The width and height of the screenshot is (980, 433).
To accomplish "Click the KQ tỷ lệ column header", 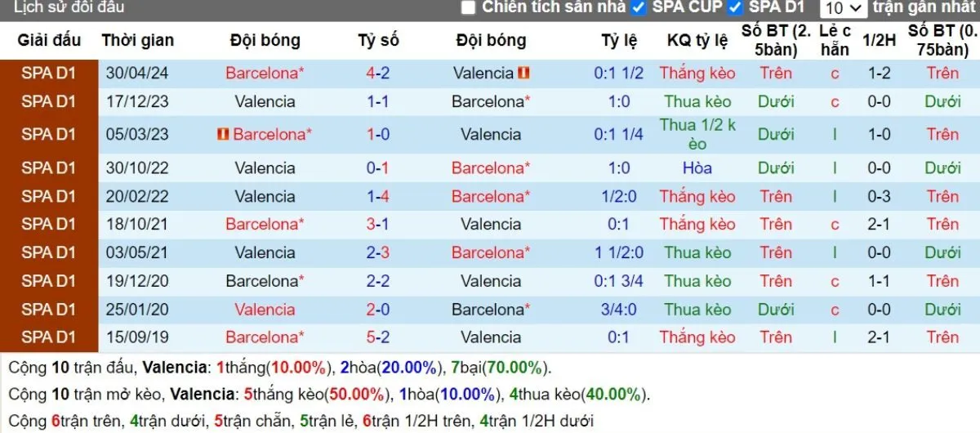I will click(x=697, y=40).
